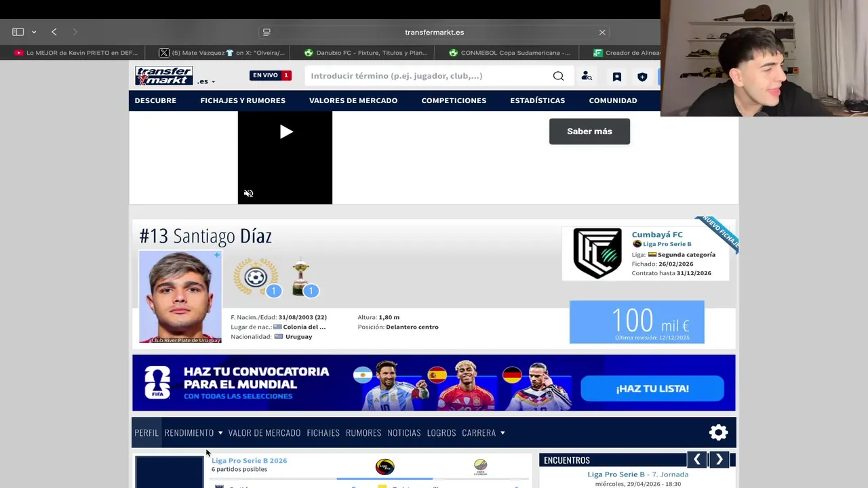The image size is (868, 488).
Task: Expand the sidebar tab group chevron
Action: tap(34, 32)
